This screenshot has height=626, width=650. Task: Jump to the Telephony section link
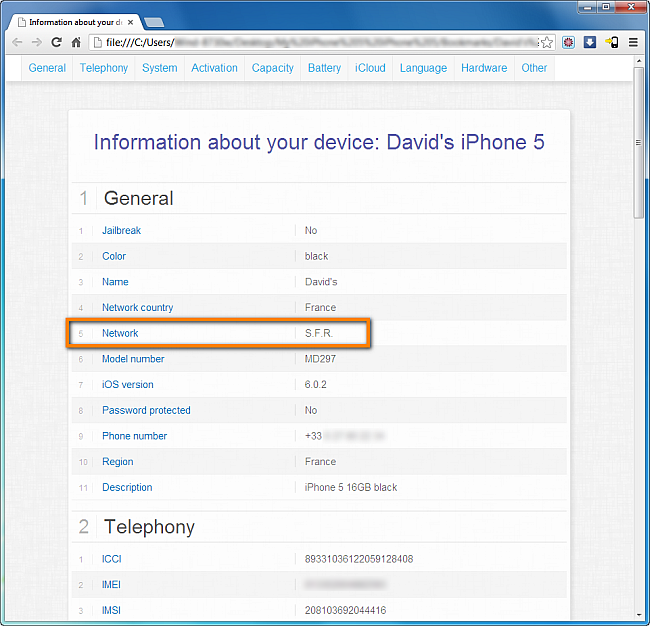[x=104, y=68]
